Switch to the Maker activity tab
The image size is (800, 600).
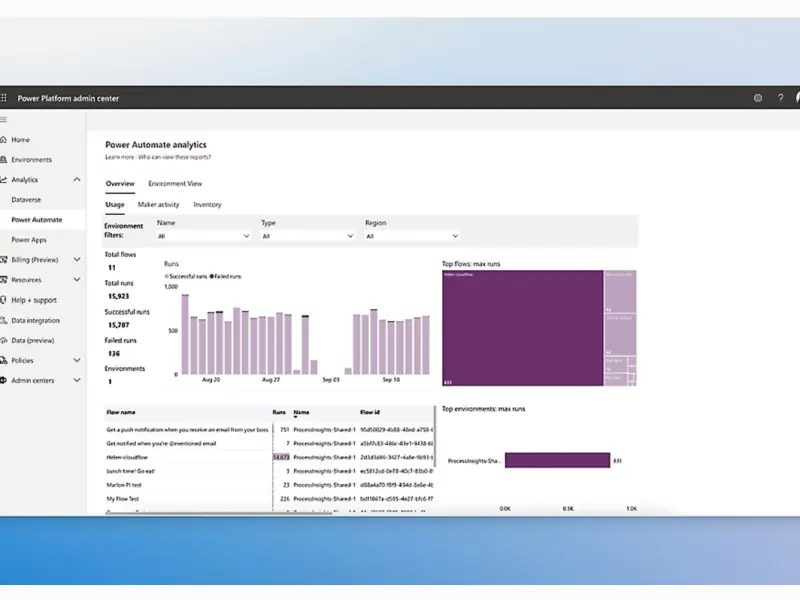158,204
